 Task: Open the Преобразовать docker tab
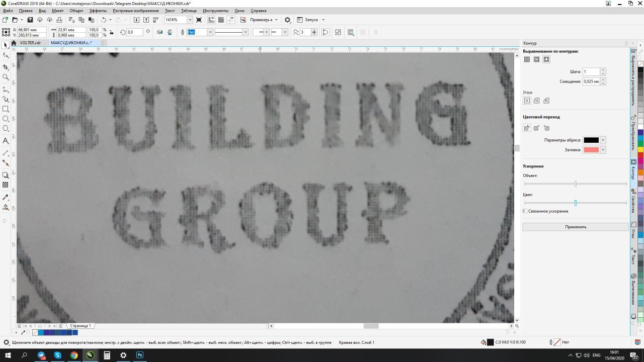pyautogui.click(x=633, y=133)
